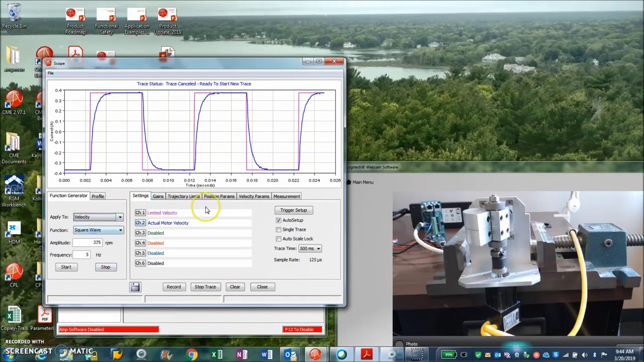Launch RGM Workbench desktop icon
This screenshot has width=644, height=362.
14,192
